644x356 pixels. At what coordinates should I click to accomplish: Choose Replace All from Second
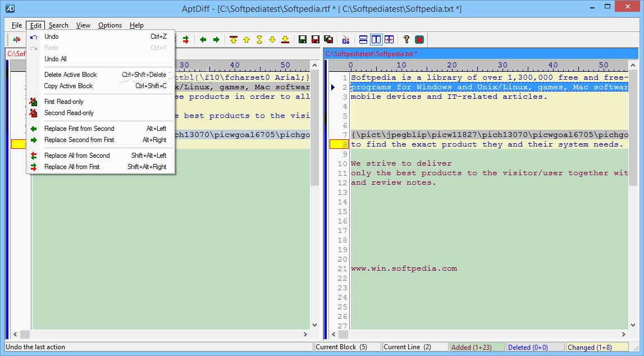tap(101, 156)
